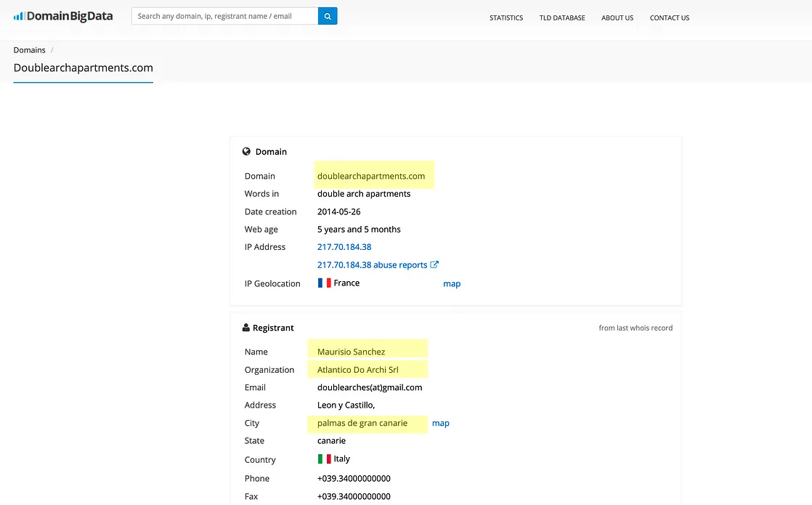Click the France flag icon

point(324,283)
